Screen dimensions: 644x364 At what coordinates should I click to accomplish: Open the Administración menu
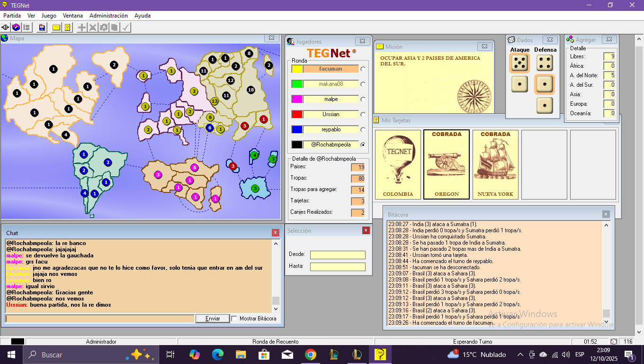(x=108, y=16)
